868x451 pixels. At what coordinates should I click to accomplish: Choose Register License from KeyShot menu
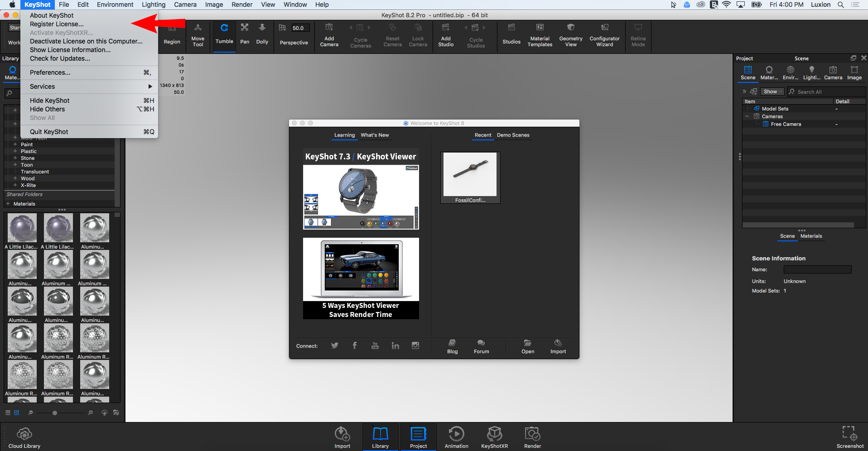57,24
